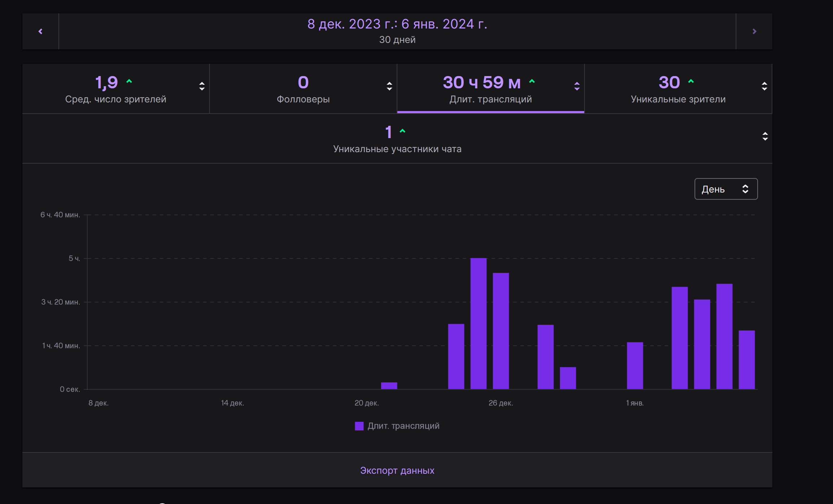
Task: Open selector arrows on unique chatters tile
Action: [x=765, y=136]
